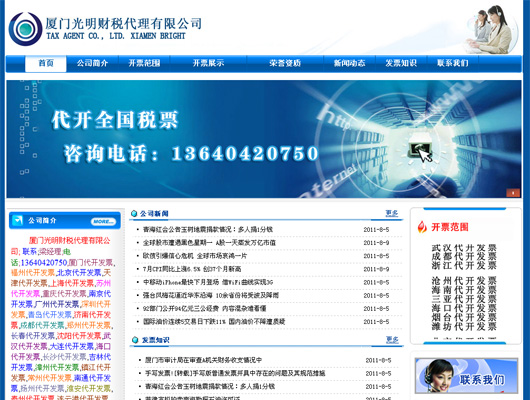Click the 更多 link beside 公司新闻
Viewport: 530px width, 400px height.
click(x=392, y=213)
